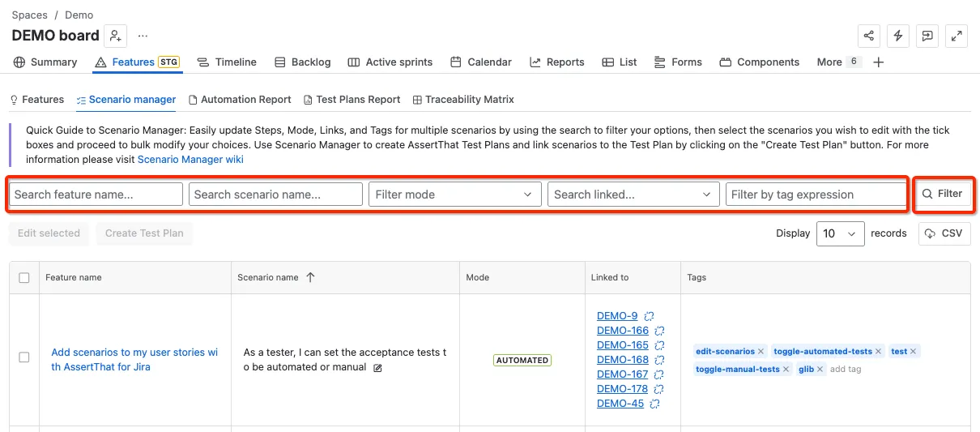Click the Search scenario name field

[x=275, y=195]
